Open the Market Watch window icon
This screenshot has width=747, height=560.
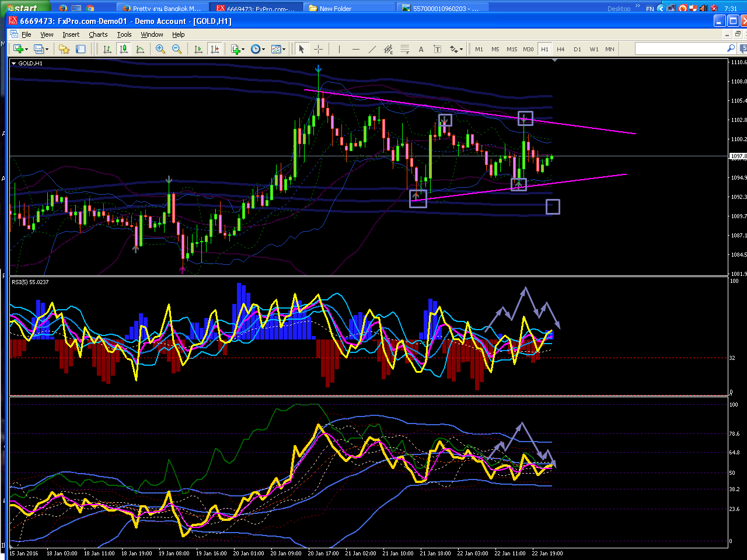(64, 49)
